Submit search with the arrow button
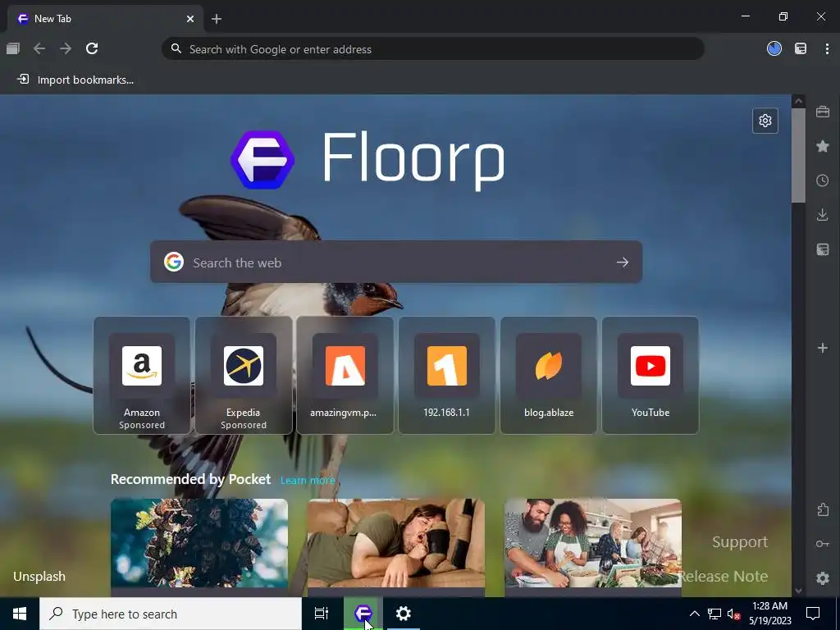Viewport: 840px width, 630px height. pos(622,262)
